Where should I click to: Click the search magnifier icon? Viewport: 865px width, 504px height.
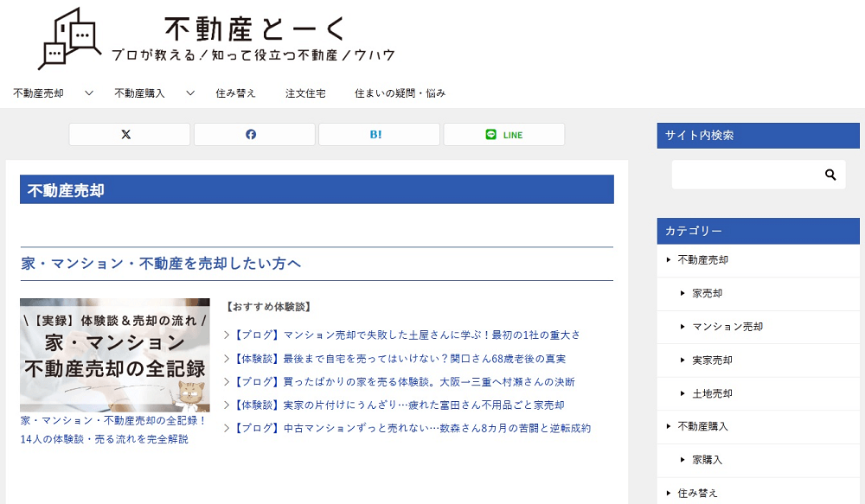coord(830,175)
